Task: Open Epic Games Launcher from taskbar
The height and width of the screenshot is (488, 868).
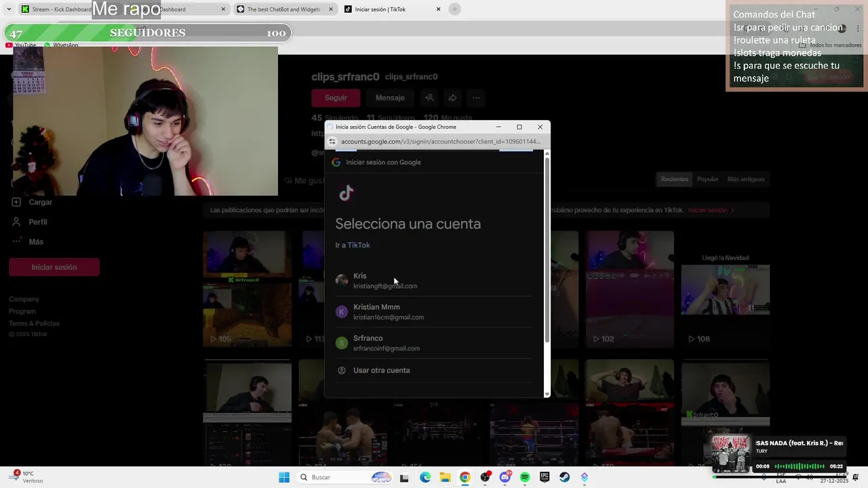Action: 545,477
